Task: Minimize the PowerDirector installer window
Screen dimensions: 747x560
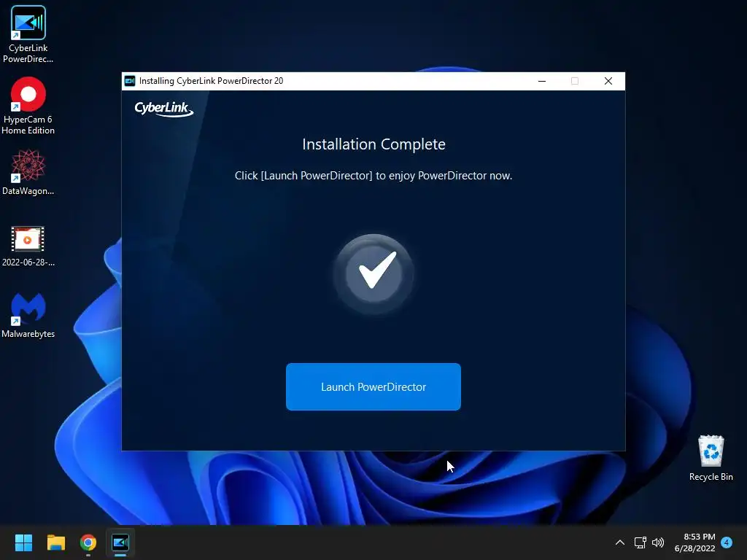Action: click(x=542, y=81)
